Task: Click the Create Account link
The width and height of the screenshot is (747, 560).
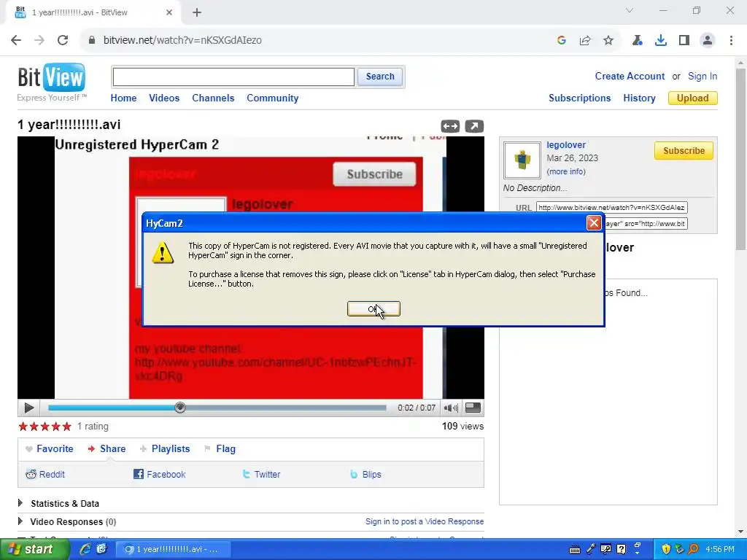Action: 630,76
